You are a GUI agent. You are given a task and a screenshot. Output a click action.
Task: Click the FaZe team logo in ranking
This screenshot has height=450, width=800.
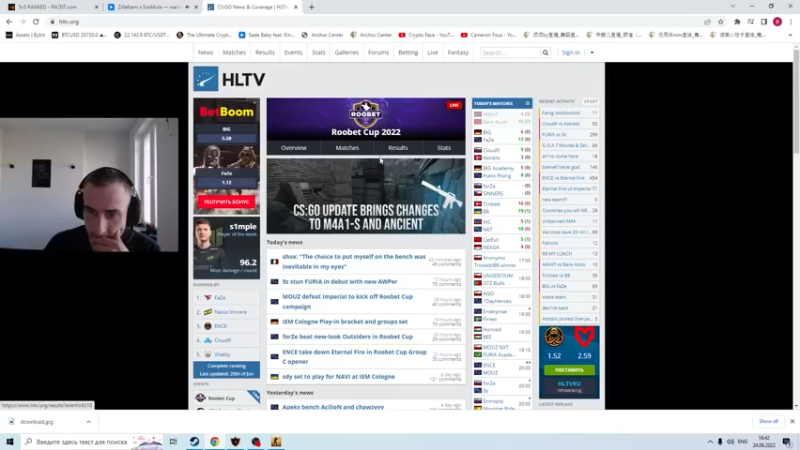208,297
